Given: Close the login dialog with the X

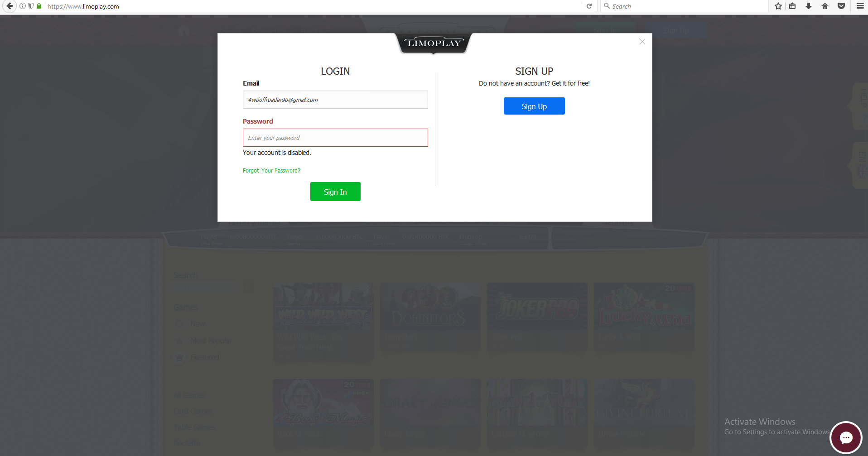Looking at the screenshot, I should pyautogui.click(x=642, y=42).
